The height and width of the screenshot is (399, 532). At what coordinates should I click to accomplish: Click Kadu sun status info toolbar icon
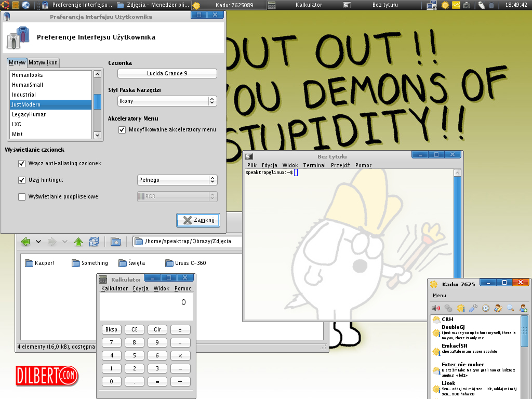[461, 308]
